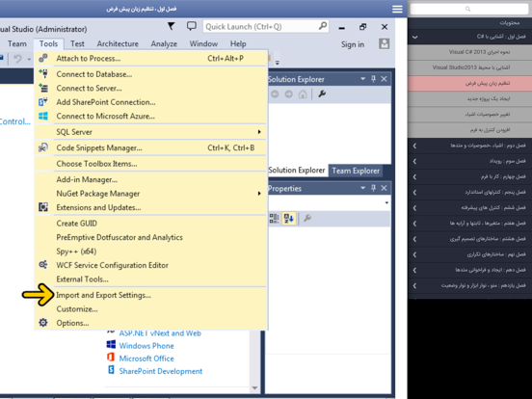Open the notifications filter flag icon

(172, 26)
